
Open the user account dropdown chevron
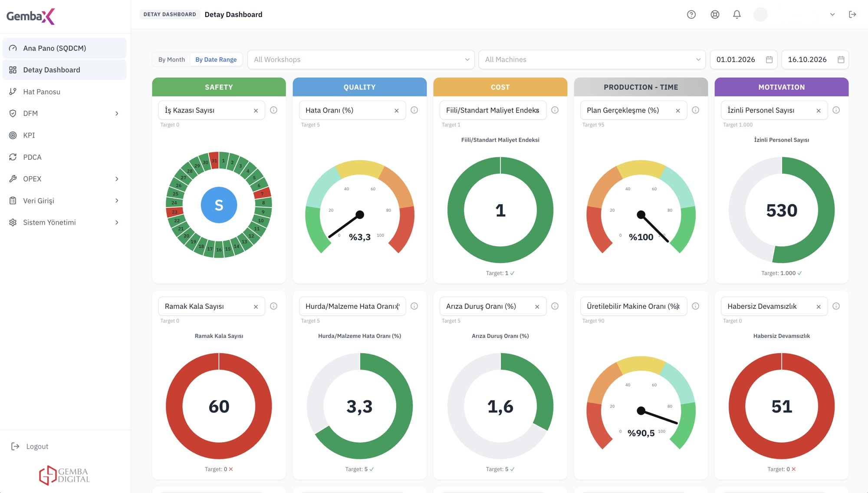(x=832, y=14)
